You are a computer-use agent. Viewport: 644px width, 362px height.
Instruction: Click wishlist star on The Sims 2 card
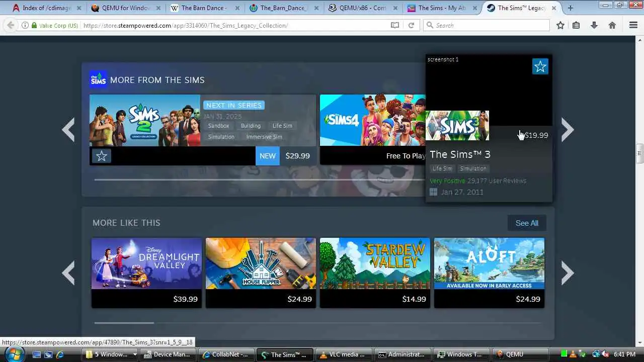101,156
